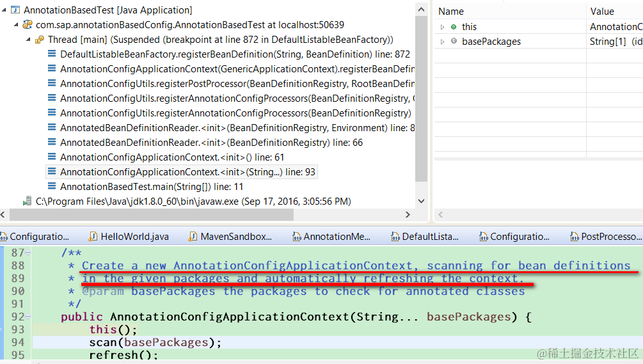This screenshot has height=364, width=643.
Task: Click stack frame icon for AnnotatedBeanDefinitionReader line 66
Action: click(52, 142)
